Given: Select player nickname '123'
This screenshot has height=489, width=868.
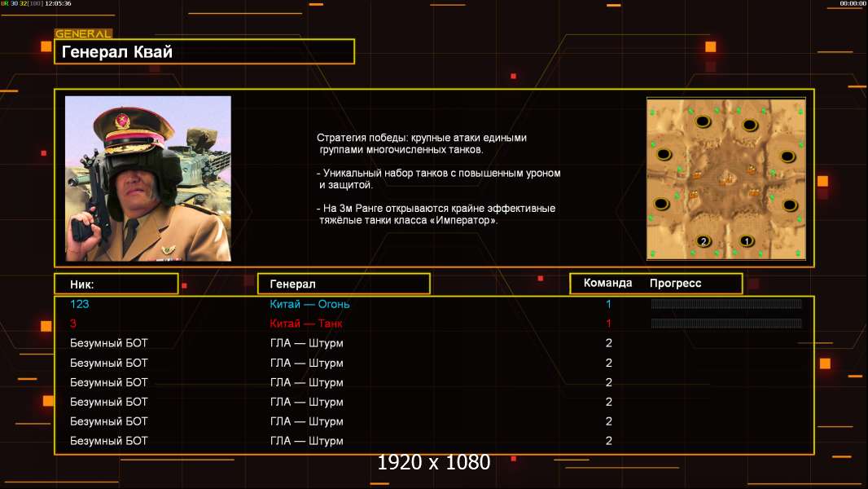Looking at the screenshot, I should (x=80, y=304).
